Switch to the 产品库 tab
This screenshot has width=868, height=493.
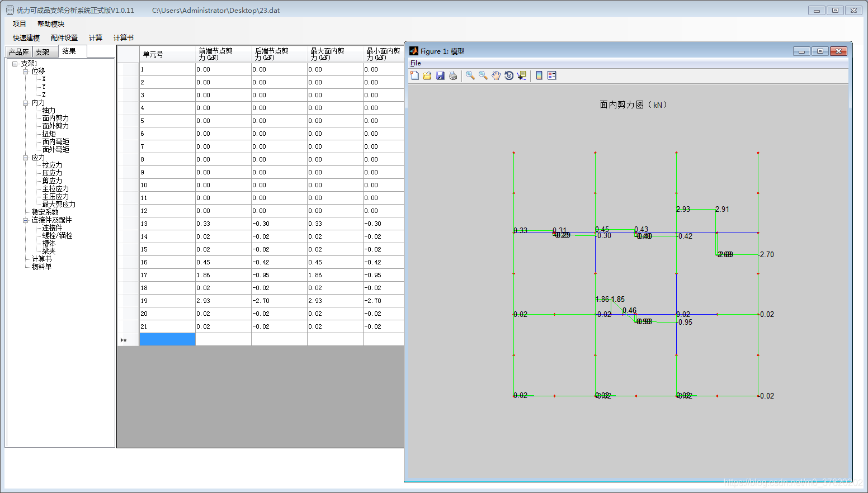(x=19, y=52)
